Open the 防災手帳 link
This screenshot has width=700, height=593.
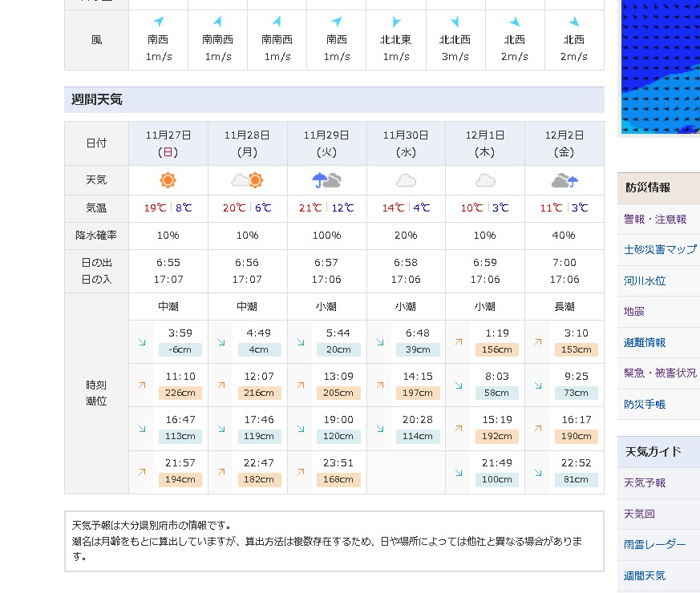click(645, 404)
